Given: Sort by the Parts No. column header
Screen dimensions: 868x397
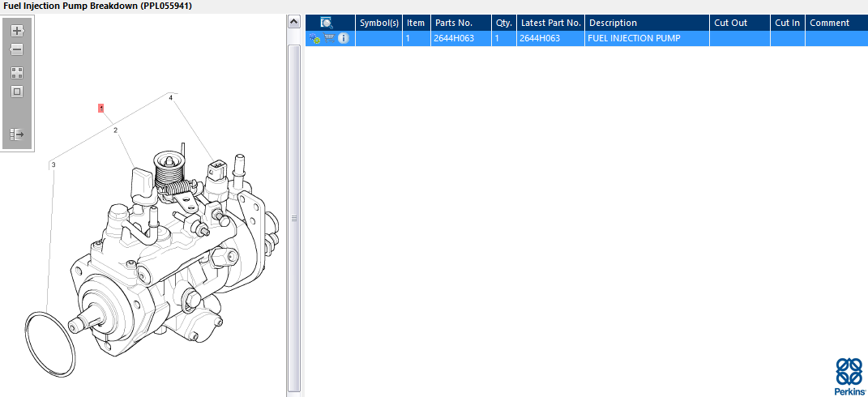Looking at the screenshot, I should pyautogui.click(x=461, y=23).
